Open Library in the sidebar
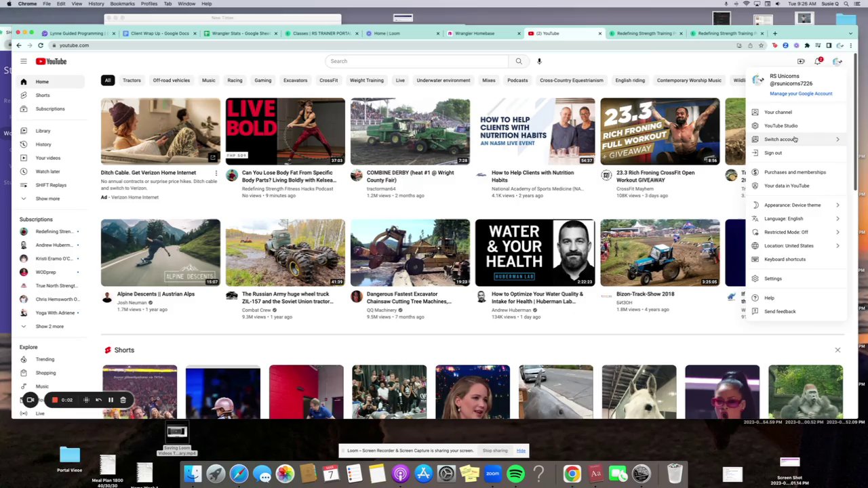This screenshot has width=868, height=488. (52, 130)
